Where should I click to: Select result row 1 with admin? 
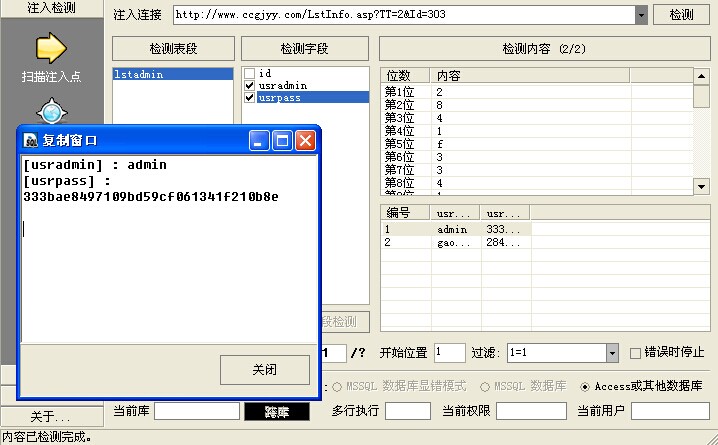[x=456, y=229]
